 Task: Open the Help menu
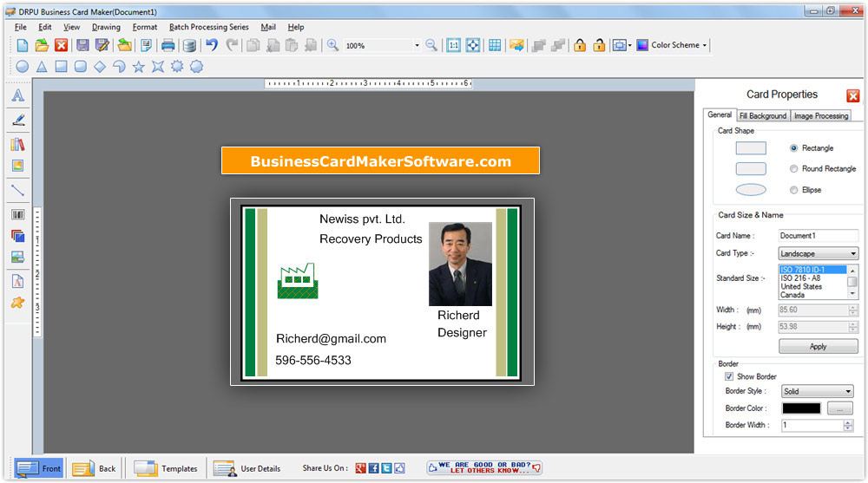tap(296, 27)
